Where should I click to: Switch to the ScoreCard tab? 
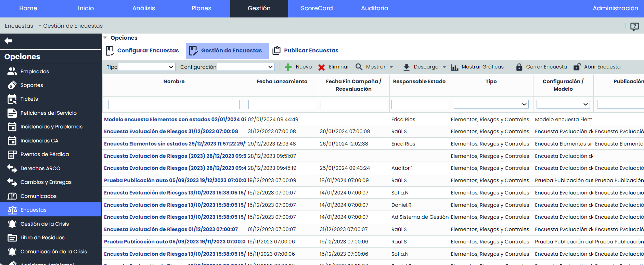click(x=317, y=8)
